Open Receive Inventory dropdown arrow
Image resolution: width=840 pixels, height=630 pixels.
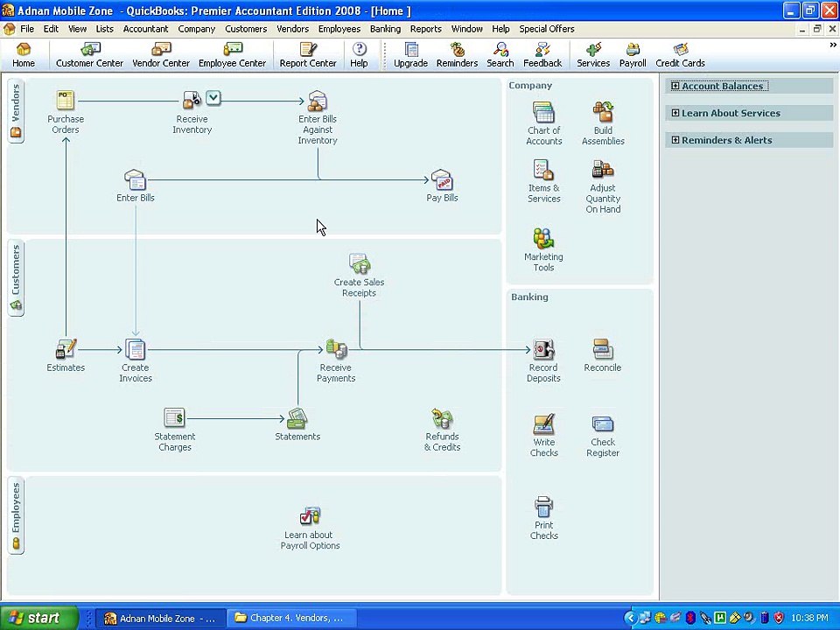pyautogui.click(x=213, y=97)
